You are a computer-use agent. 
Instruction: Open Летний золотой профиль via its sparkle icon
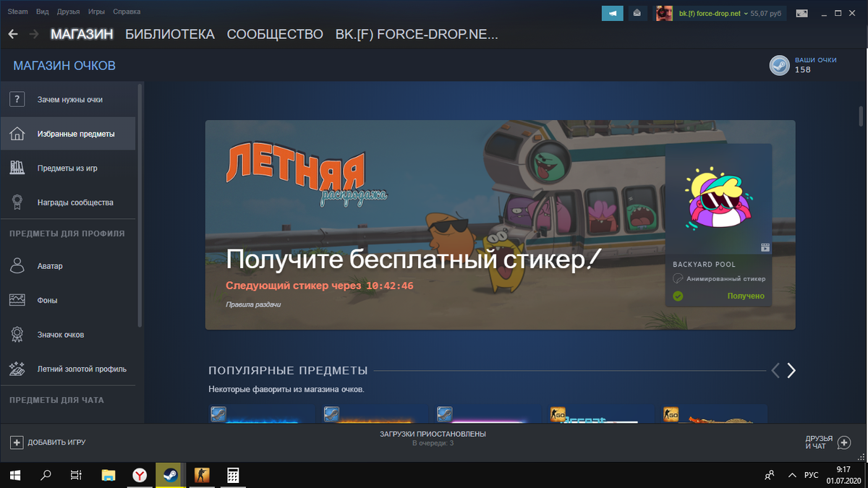point(17,369)
